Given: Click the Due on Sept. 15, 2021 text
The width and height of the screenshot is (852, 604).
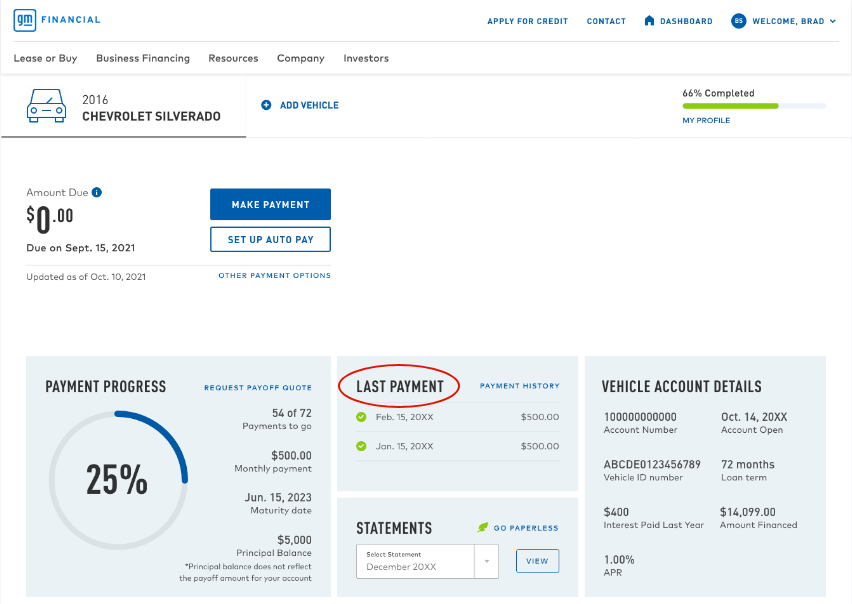Looking at the screenshot, I should coord(80,248).
